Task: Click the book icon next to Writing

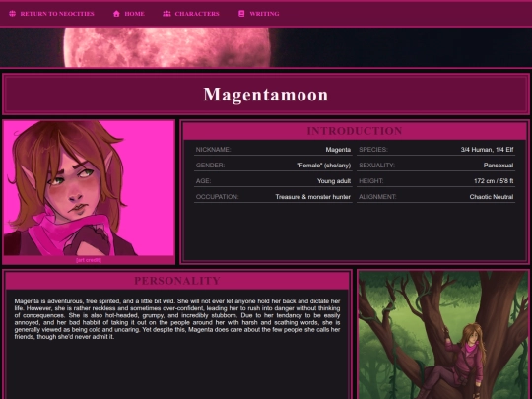Action: [x=241, y=14]
